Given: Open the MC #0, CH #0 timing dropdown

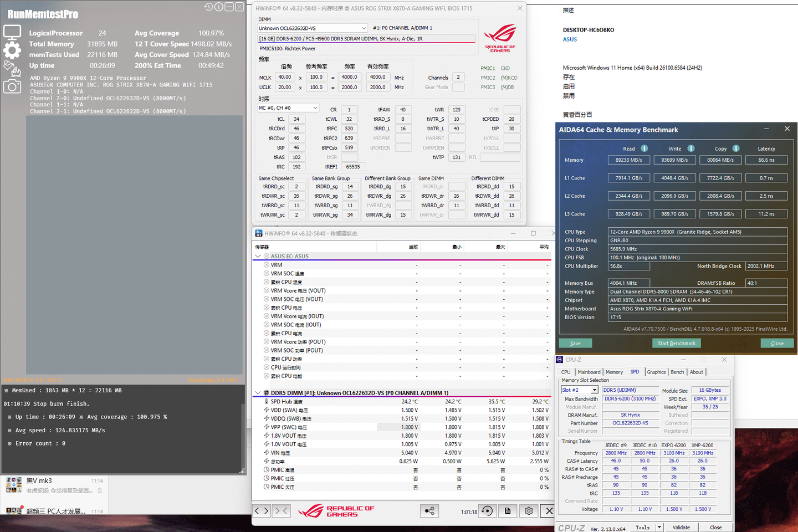Looking at the screenshot, I should [315, 108].
